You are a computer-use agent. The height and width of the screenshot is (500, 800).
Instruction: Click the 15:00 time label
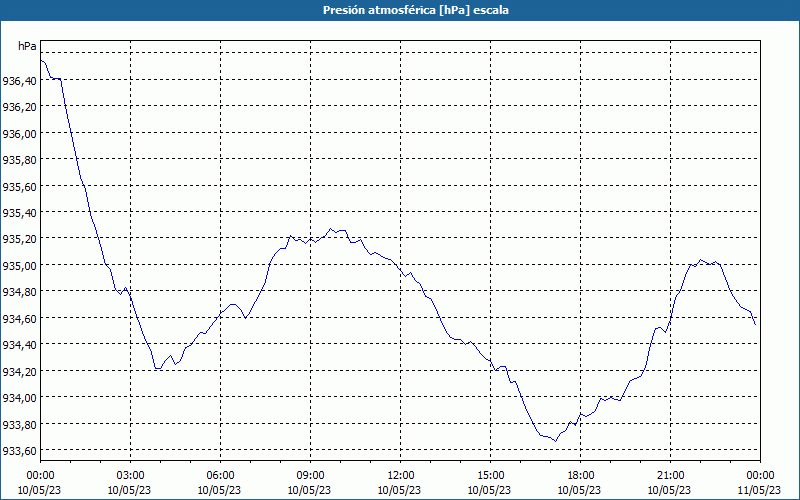click(x=490, y=476)
